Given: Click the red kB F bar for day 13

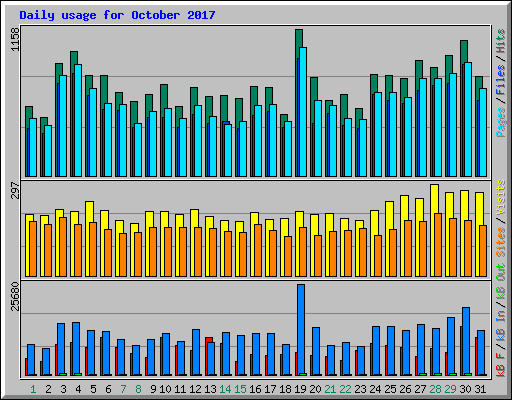Looking at the screenshot, I should point(209,340).
